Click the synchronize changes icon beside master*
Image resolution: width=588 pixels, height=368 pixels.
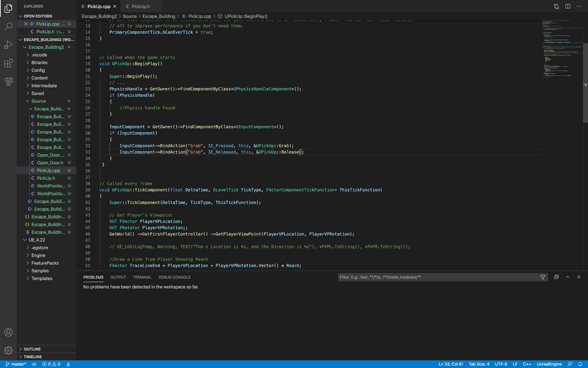tap(34, 364)
